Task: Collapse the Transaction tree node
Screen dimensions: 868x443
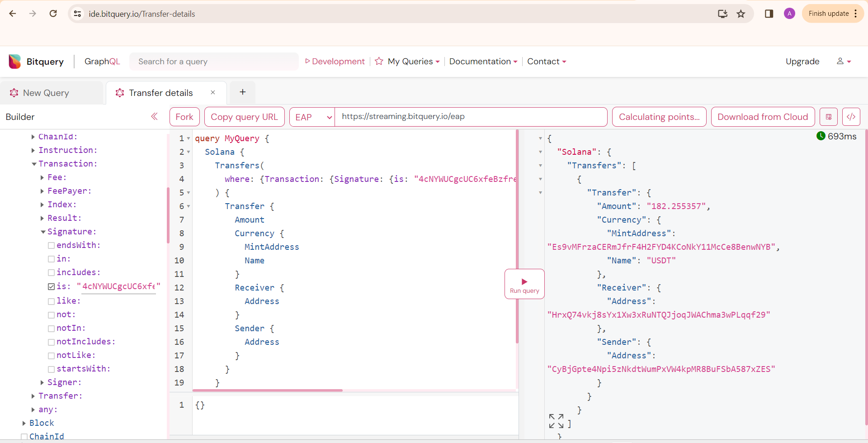Action: 34,164
